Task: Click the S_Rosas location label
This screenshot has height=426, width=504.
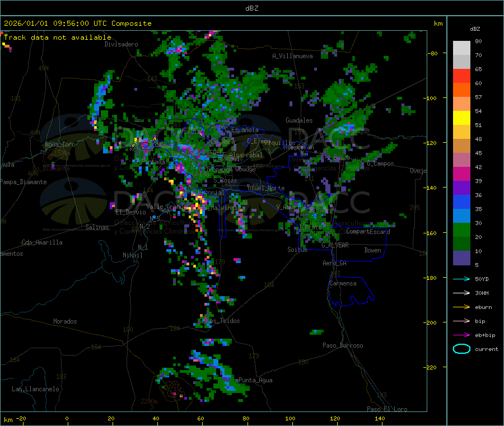Action: 225,180
